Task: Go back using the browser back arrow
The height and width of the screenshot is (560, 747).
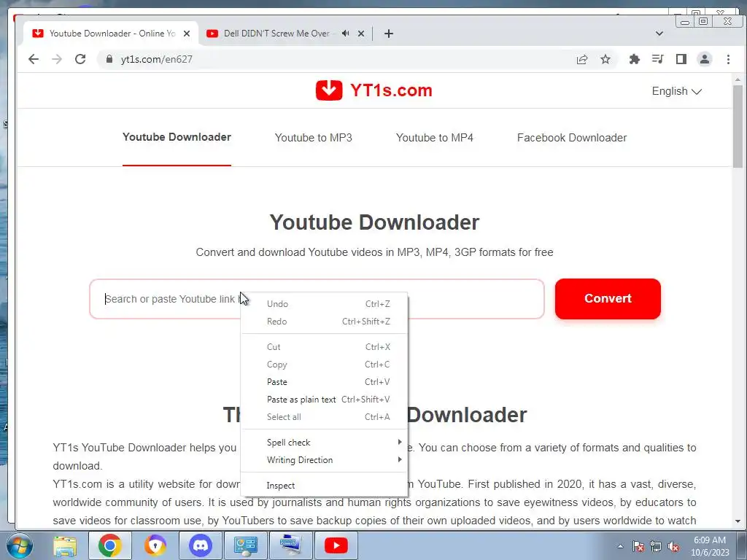Action: pyautogui.click(x=34, y=59)
